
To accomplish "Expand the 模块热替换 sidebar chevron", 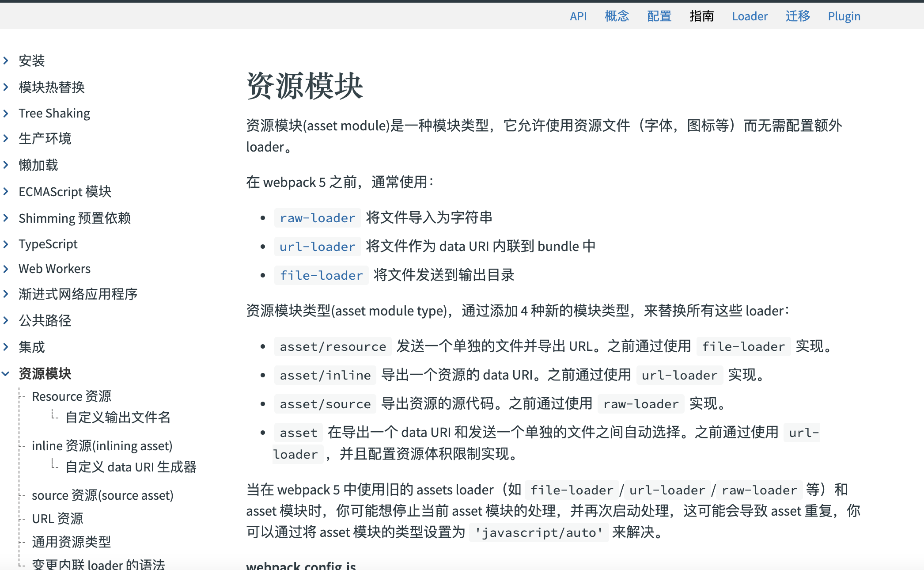I will (6, 87).
